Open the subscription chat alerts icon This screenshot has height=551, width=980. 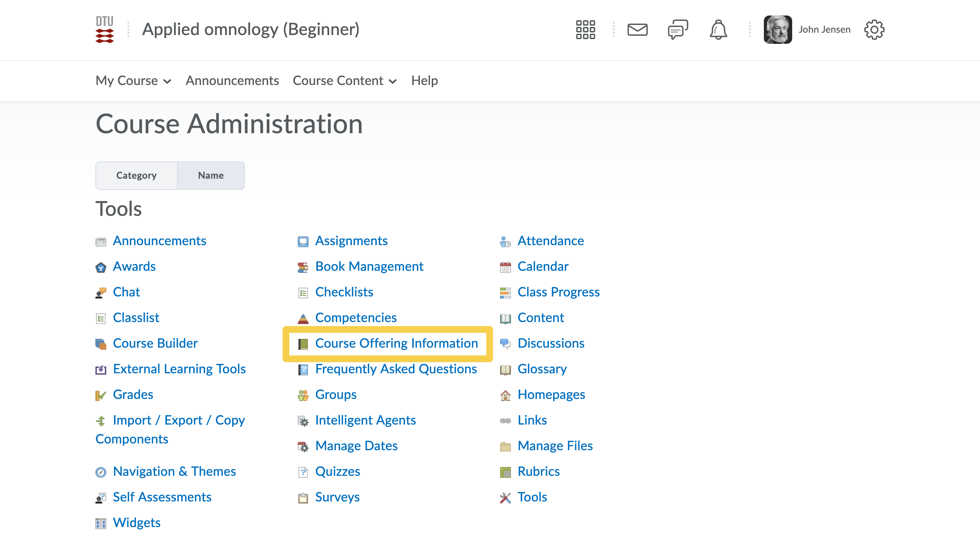678,29
